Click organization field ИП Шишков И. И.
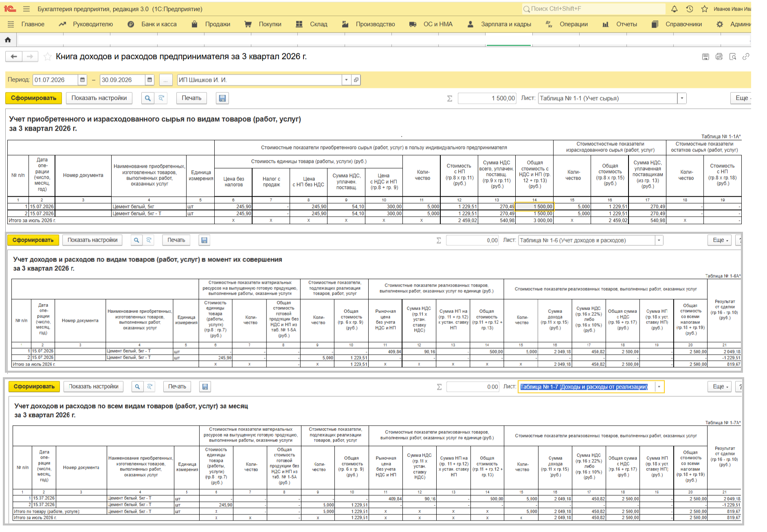Image resolution: width=767 pixels, height=532 pixels. (259, 80)
